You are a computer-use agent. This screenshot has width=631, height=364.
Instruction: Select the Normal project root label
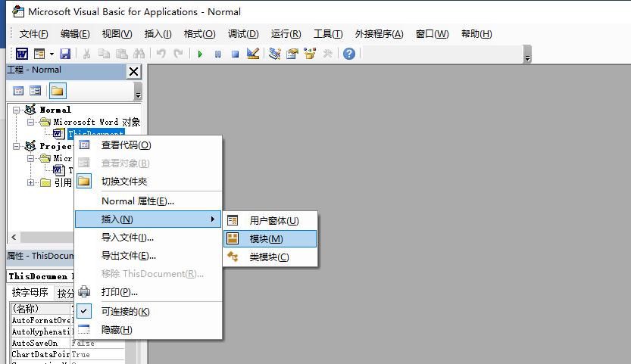click(55, 110)
